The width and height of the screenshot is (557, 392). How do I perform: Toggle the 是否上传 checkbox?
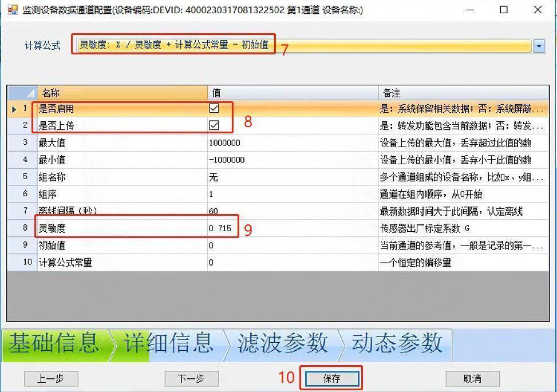[214, 125]
